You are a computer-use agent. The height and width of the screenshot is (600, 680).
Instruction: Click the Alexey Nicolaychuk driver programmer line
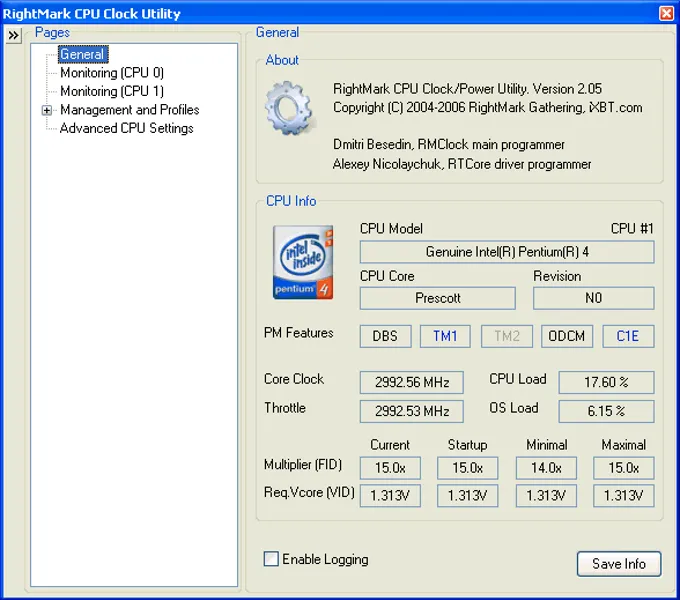point(462,164)
